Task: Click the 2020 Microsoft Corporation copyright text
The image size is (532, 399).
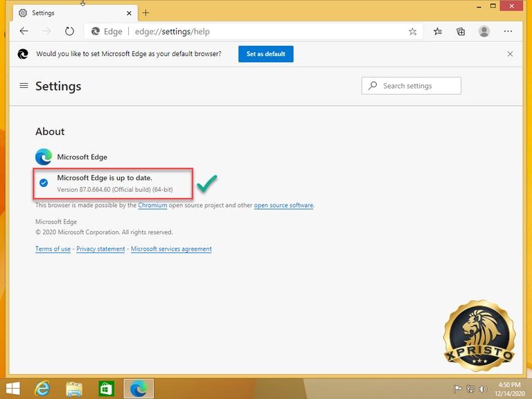Action: coord(104,232)
